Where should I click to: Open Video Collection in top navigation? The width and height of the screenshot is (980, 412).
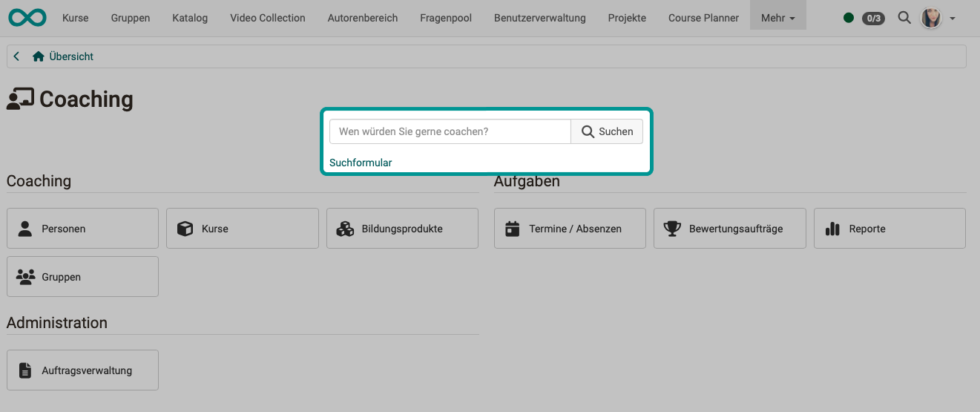click(267, 18)
